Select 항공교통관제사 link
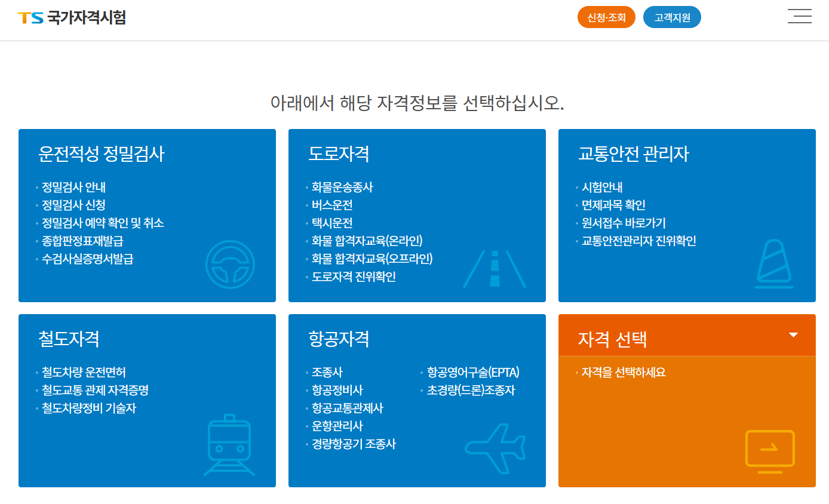Viewport: 829px width, 504px height. click(x=347, y=408)
